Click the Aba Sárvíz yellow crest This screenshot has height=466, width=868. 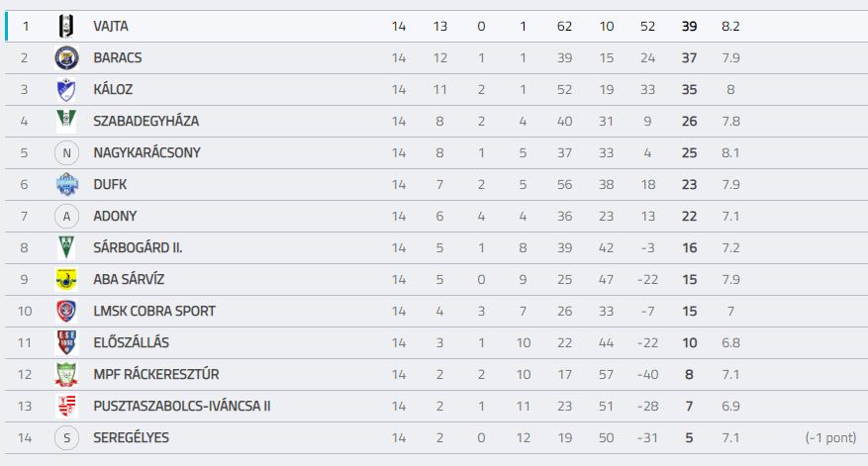tap(66, 279)
